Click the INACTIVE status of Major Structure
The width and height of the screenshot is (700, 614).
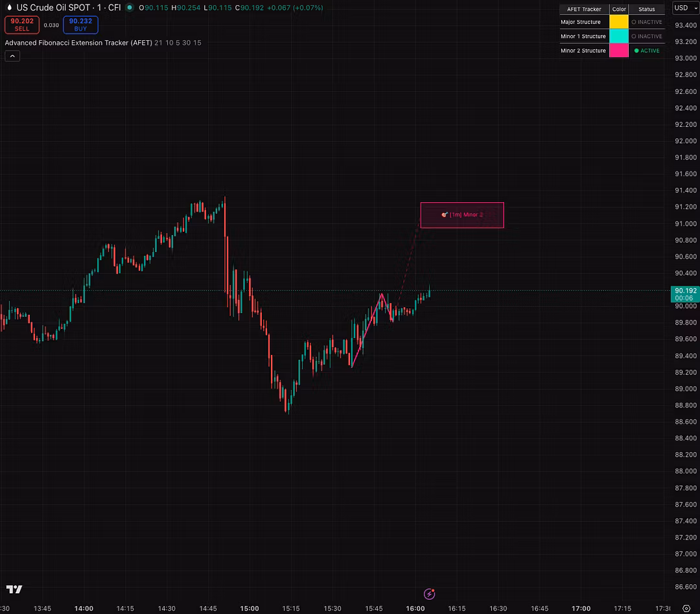[x=647, y=22]
